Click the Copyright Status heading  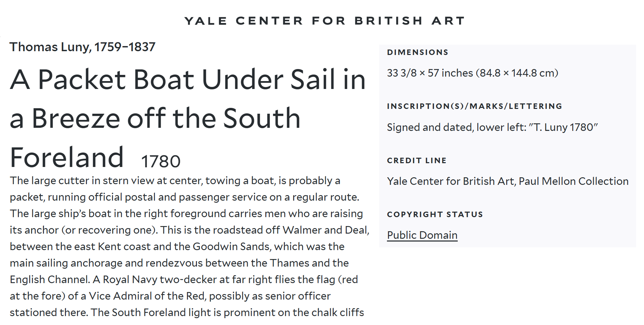[435, 215]
